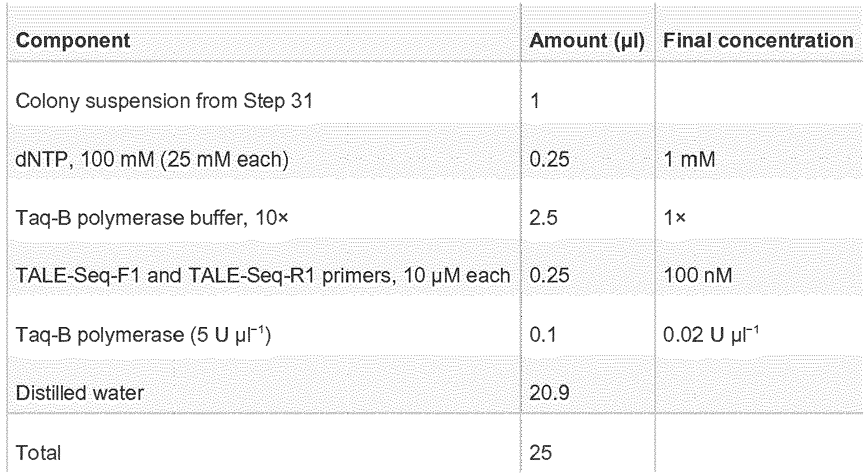868x474 pixels.
Task: Select the 1× final concentration value
Action: tap(674, 218)
